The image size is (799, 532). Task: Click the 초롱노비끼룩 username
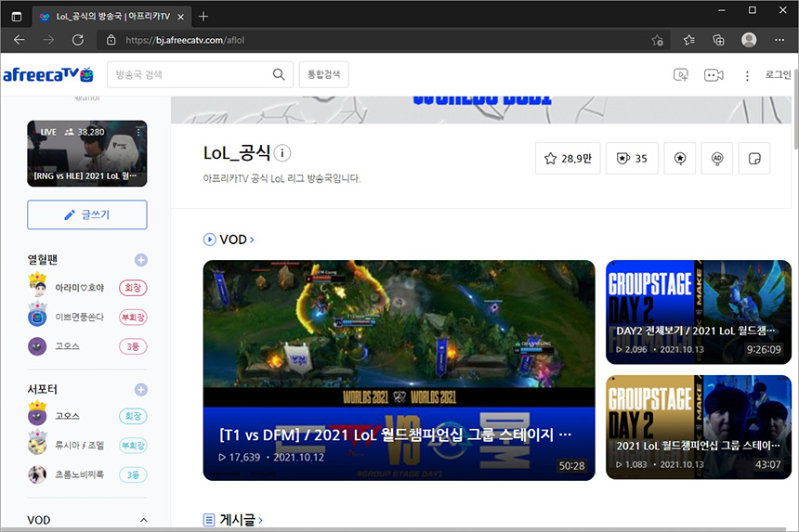80,474
